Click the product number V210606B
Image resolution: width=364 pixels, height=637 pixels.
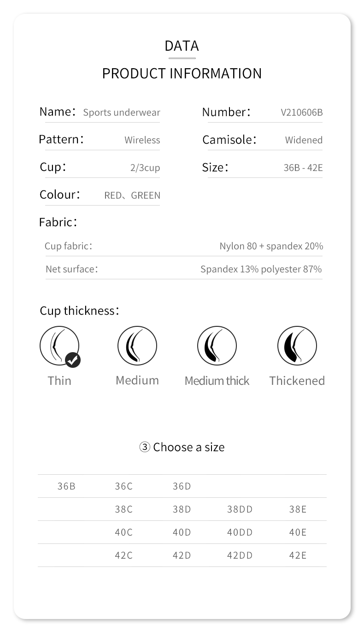click(x=301, y=112)
